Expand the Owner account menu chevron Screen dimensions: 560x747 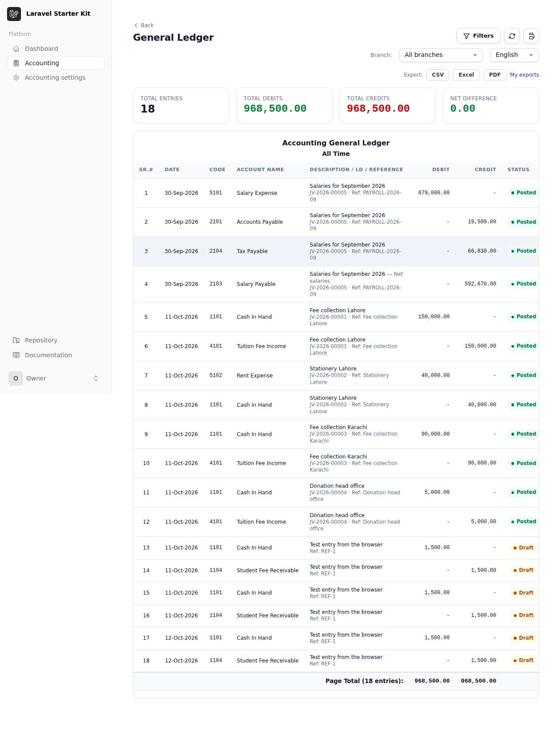tap(96, 378)
